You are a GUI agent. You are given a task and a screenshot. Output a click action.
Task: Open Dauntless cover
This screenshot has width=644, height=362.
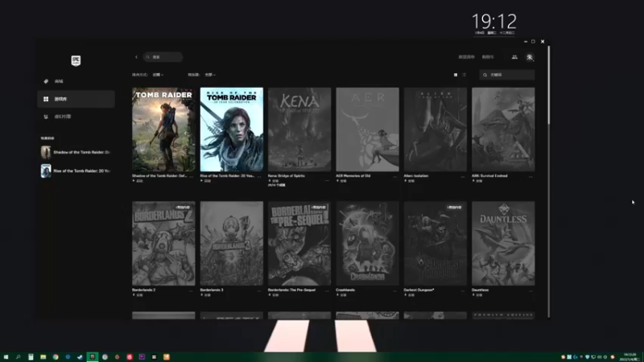pos(503,244)
